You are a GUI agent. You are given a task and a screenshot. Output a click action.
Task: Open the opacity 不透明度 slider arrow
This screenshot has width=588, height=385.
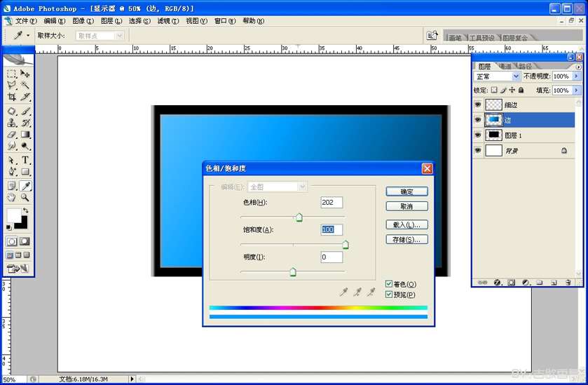(x=576, y=76)
